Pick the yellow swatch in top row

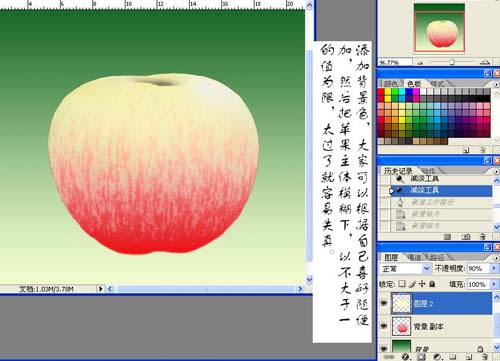click(x=388, y=91)
